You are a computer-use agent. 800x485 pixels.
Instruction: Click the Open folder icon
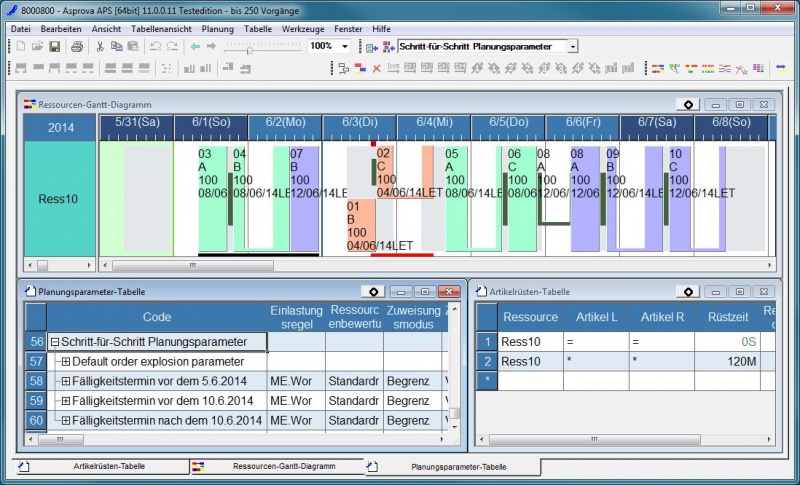coord(37,47)
